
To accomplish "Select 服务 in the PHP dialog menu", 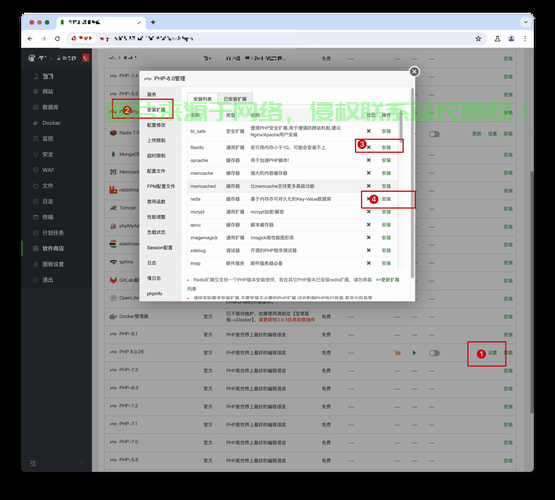I will tap(151, 94).
